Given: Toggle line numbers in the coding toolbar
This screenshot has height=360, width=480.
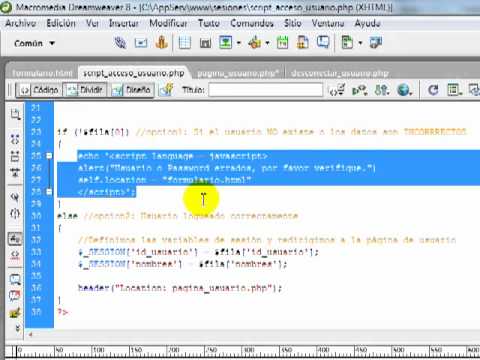Looking at the screenshot, I should [x=15, y=239].
